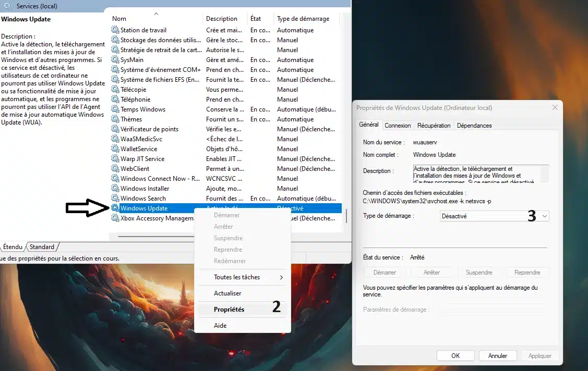
Task: Select the Général tab
Action: click(x=369, y=125)
